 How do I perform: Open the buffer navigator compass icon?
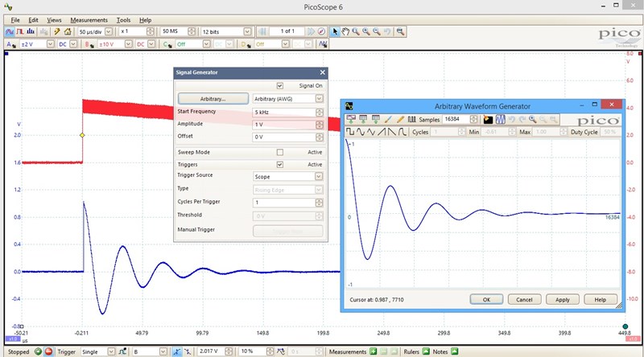[x=321, y=31]
